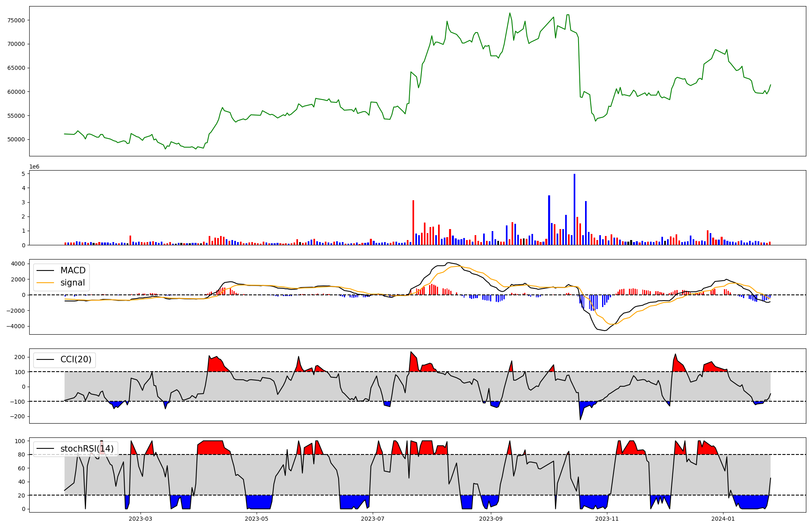Click the 80 stochRSI axis label
This screenshot has width=812, height=528.
[x=22, y=454]
